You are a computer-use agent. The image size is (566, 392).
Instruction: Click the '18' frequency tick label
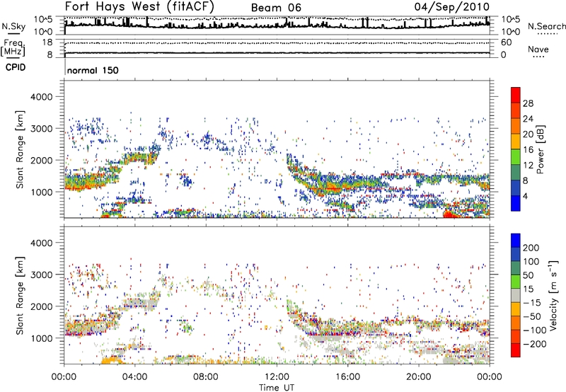click(x=47, y=42)
